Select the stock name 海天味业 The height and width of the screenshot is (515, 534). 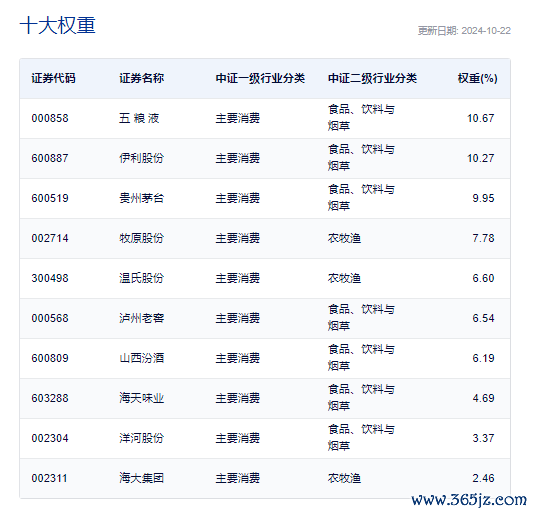[x=141, y=398]
